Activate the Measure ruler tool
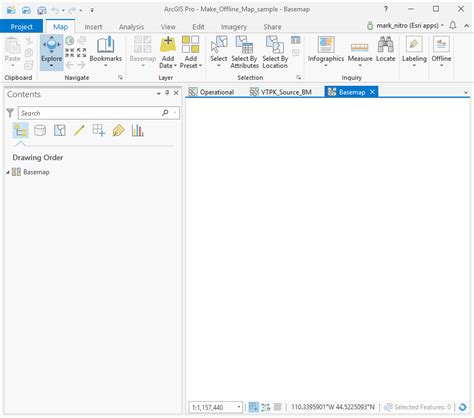The image size is (474, 418). point(360,51)
